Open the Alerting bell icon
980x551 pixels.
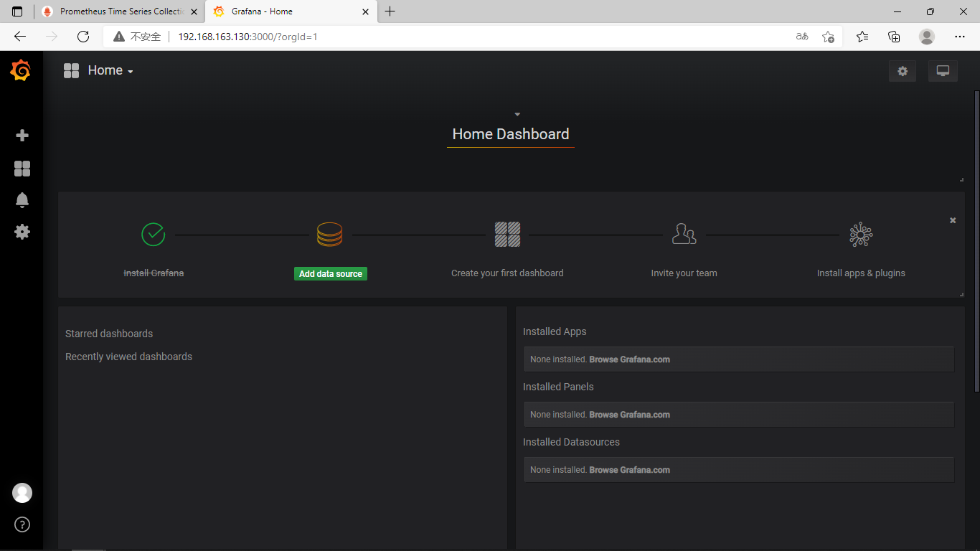(22, 200)
